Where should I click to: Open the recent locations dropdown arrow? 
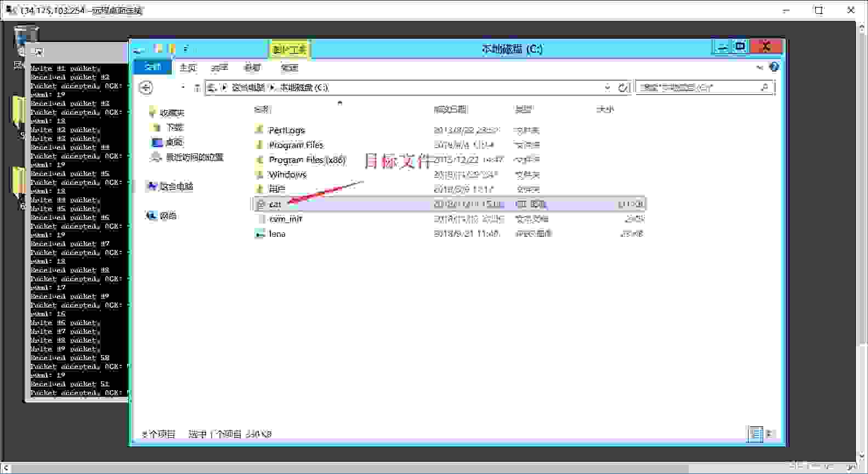click(x=183, y=87)
